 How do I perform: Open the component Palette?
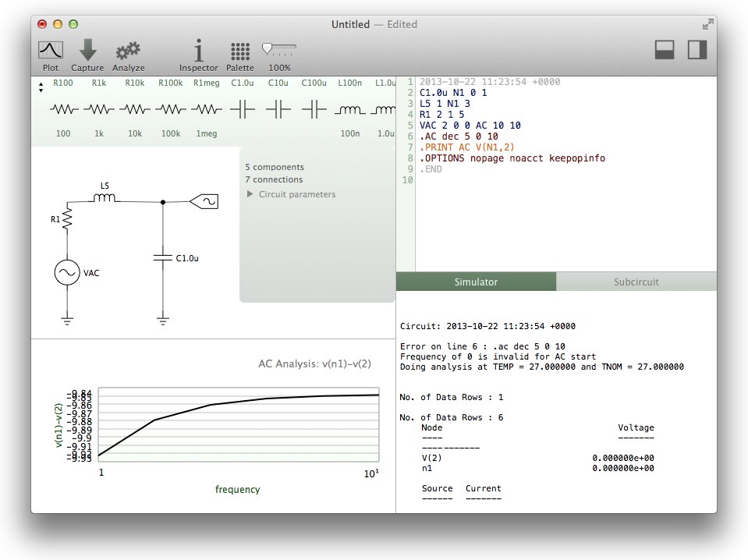point(240,51)
